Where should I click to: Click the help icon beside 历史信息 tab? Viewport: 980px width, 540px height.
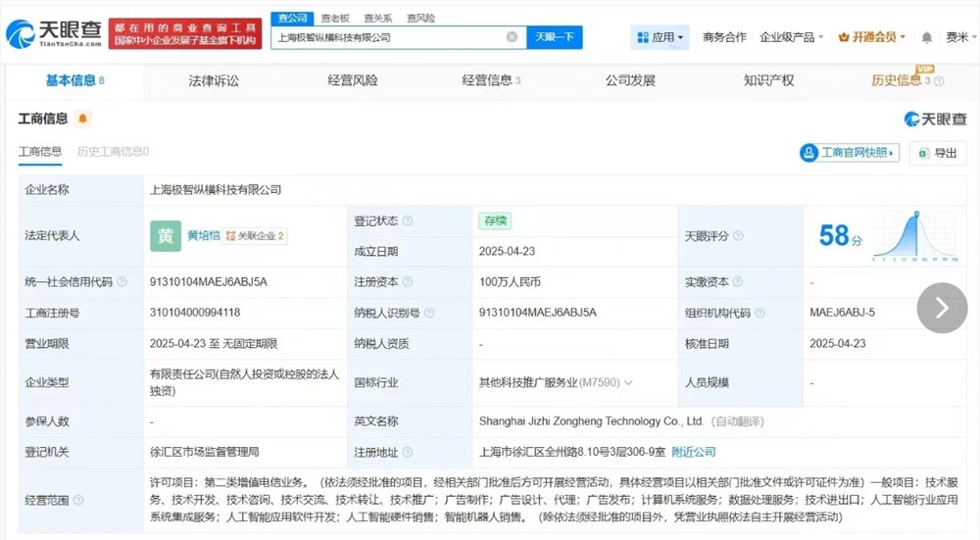pyautogui.click(x=939, y=80)
